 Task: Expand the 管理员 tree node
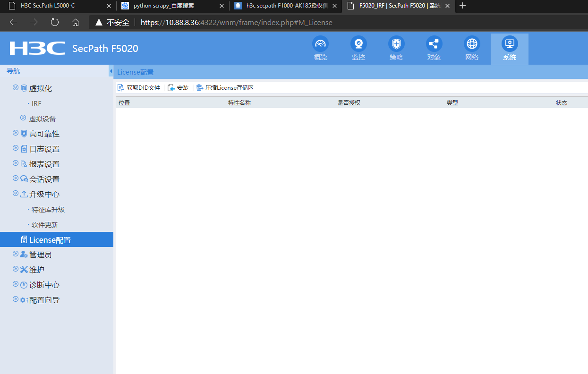[16, 254]
